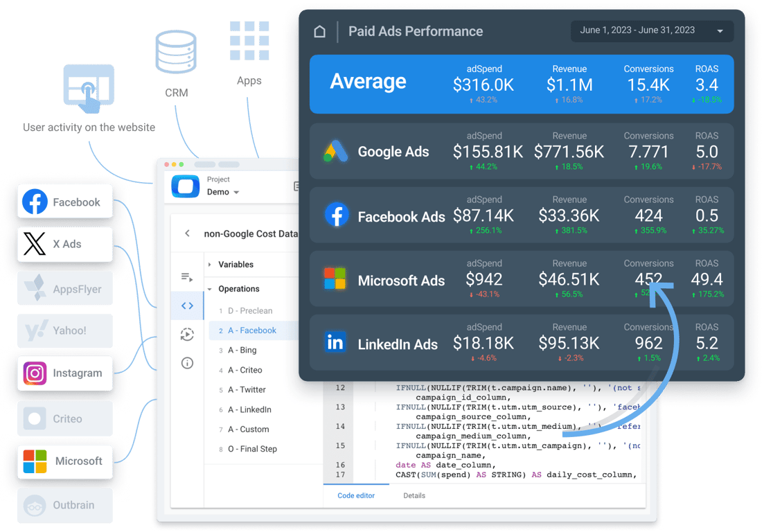Viewport: 764px width, 532px height.
Task: Select operation A - Twitter
Action: 247,390
